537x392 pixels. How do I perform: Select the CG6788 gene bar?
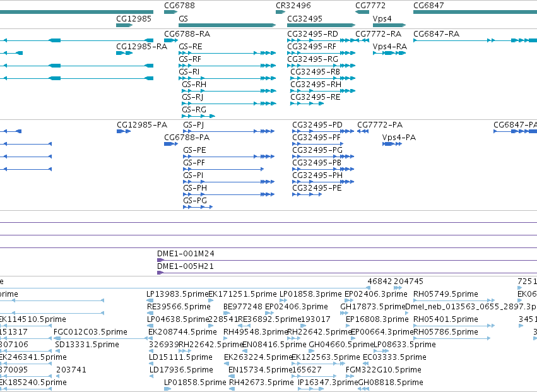tap(170, 12)
